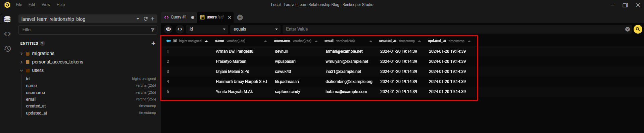Select email cell hutama@example.com
This screenshot has height=133, width=644.
point(346,92)
